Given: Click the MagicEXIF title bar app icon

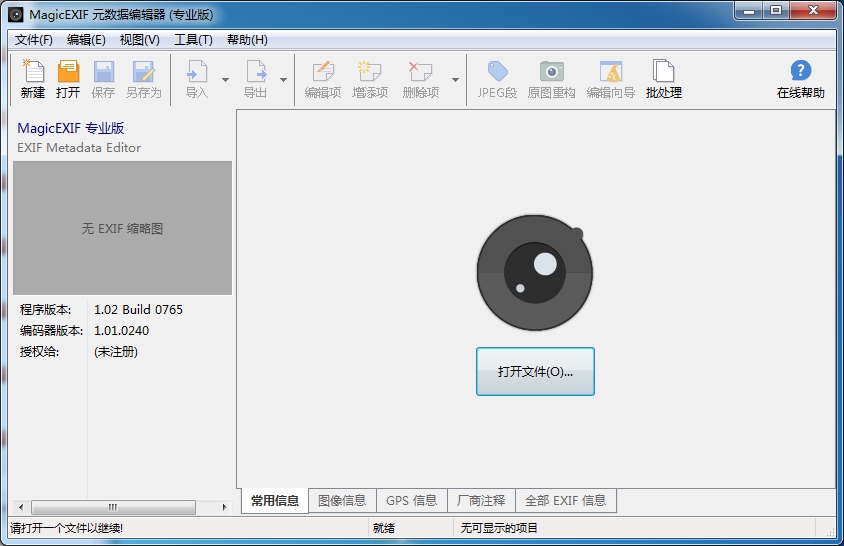Looking at the screenshot, I should click(16, 14).
